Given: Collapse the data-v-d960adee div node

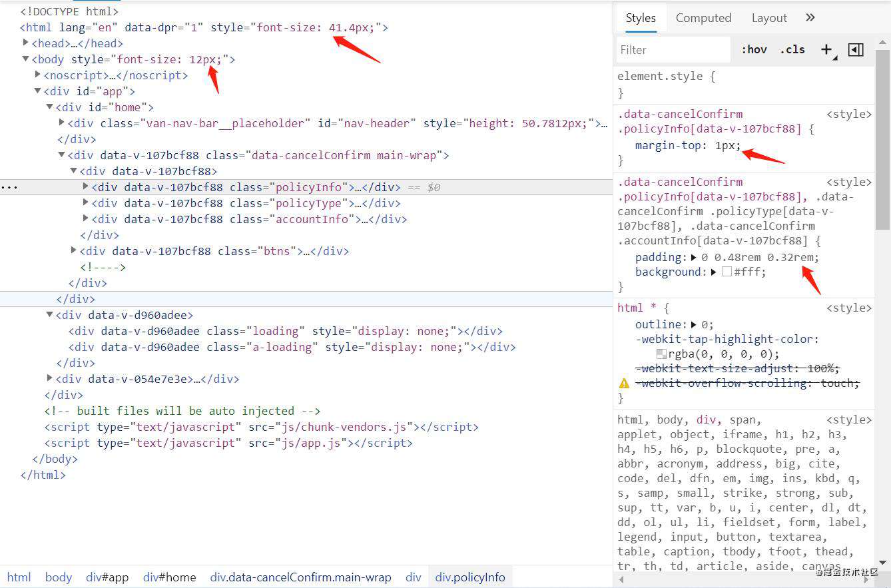Looking at the screenshot, I should click(x=50, y=314).
